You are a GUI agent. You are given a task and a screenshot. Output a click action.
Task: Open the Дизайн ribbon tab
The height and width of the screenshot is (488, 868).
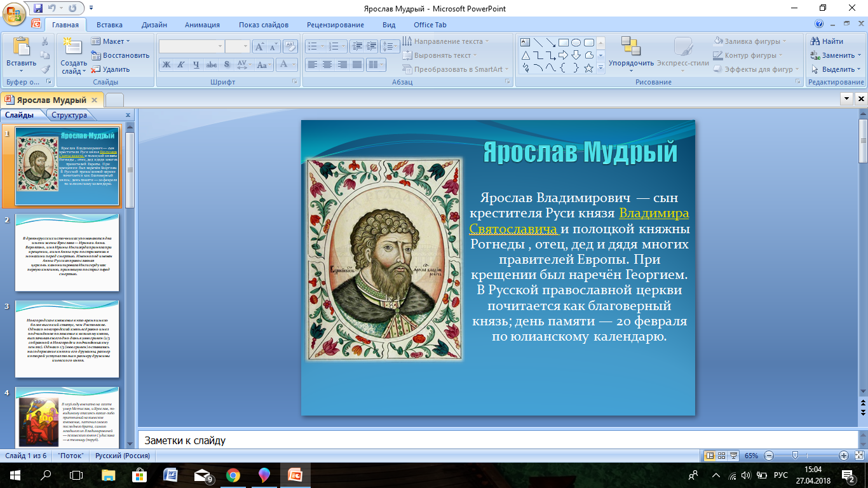154,25
